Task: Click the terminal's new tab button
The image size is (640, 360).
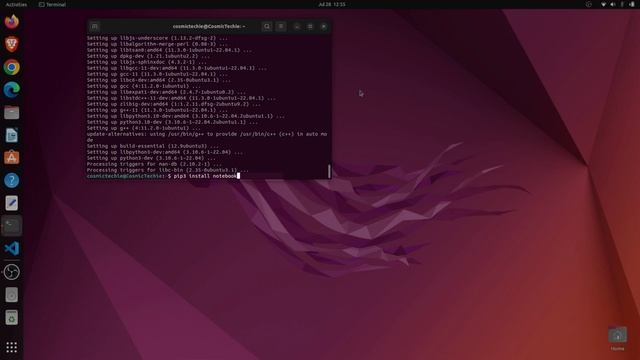Action: tap(95, 27)
